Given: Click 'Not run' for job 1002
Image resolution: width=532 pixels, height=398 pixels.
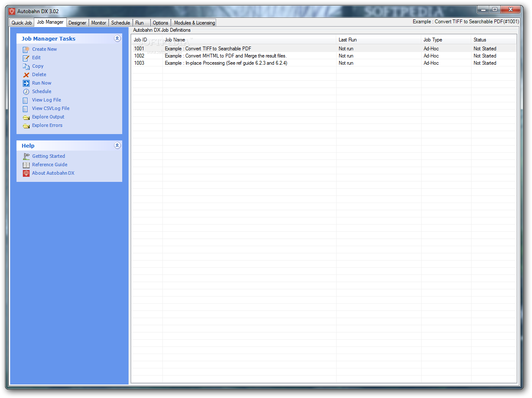Looking at the screenshot, I should coord(346,56).
